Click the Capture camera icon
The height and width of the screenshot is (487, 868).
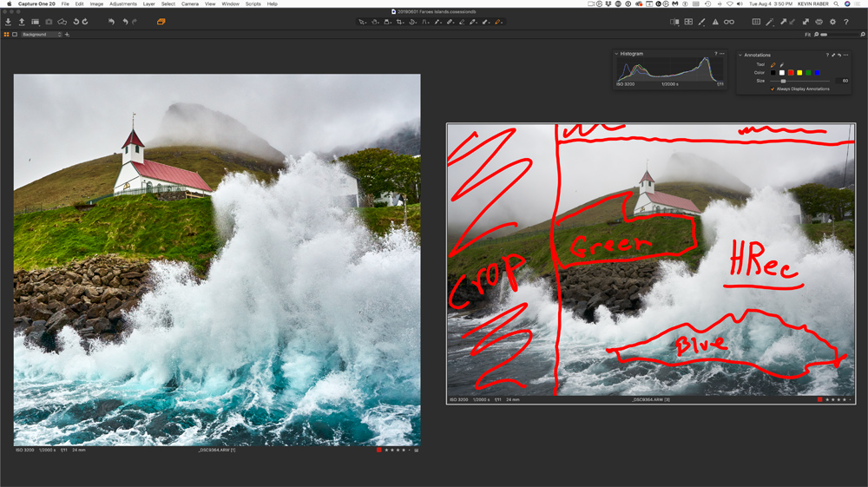click(49, 22)
